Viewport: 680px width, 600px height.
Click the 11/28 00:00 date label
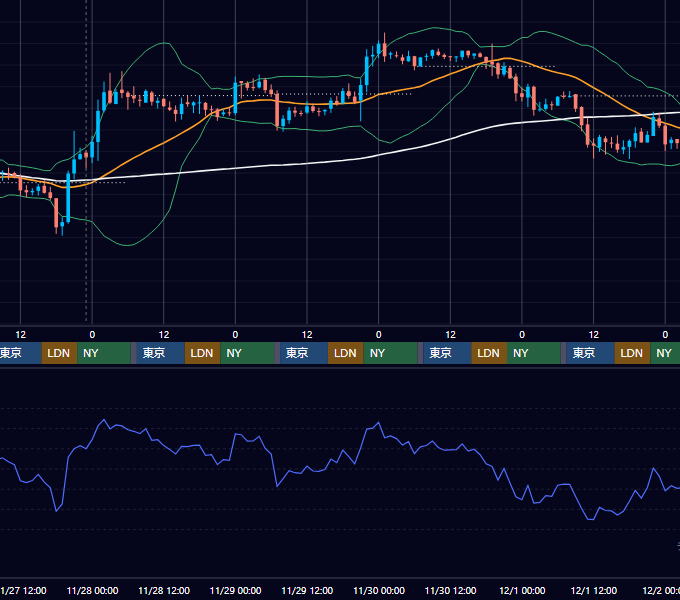[x=92, y=590]
